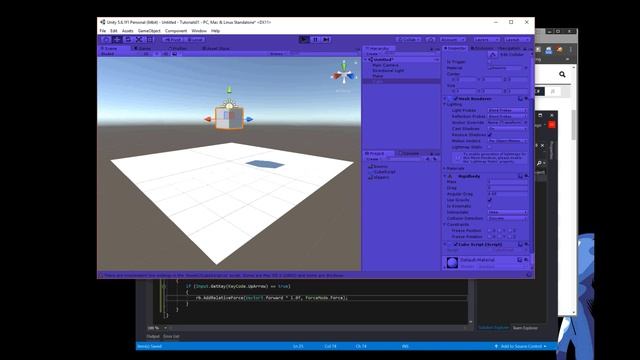This screenshot has width=640, height=360.
Task: Open the Interpolate dropdown
Action: coord(508,212)
